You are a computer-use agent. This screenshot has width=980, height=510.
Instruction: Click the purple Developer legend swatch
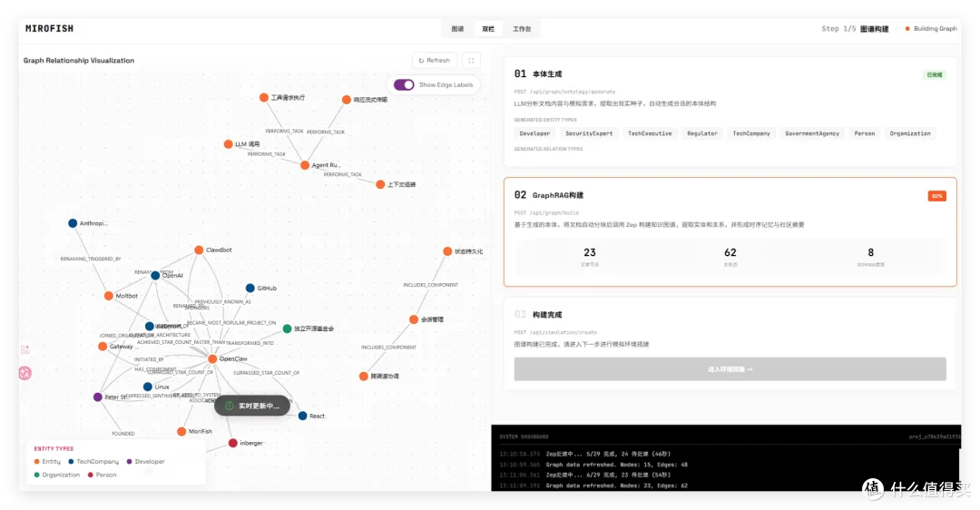point(130,462)
